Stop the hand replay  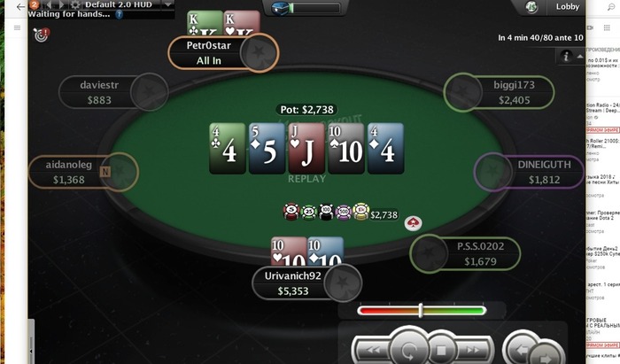[x=441, y=350]
